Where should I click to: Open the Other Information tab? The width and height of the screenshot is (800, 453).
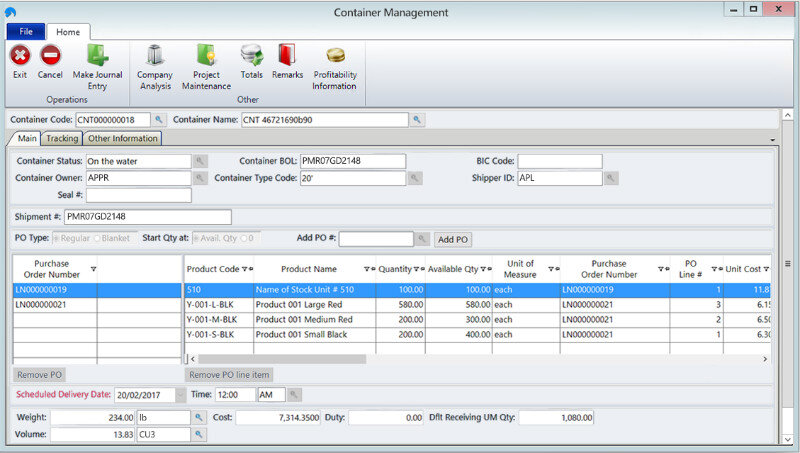click(121, 139)
